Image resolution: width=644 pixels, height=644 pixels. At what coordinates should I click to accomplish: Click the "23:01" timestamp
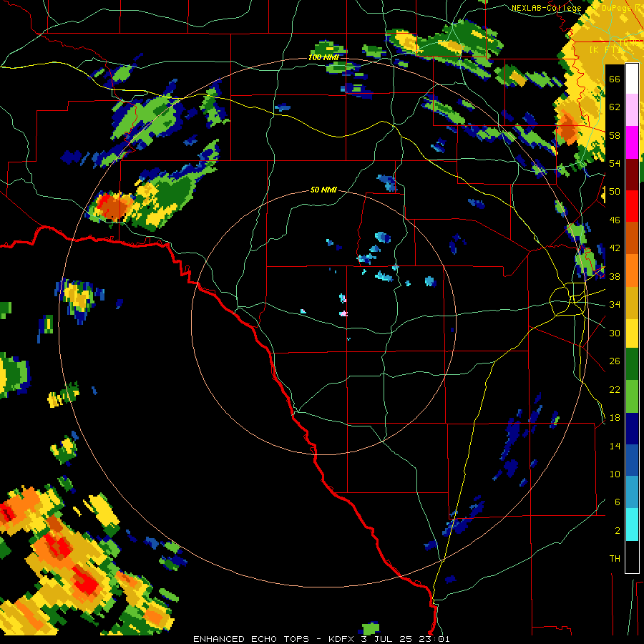(x=434, y=639)
